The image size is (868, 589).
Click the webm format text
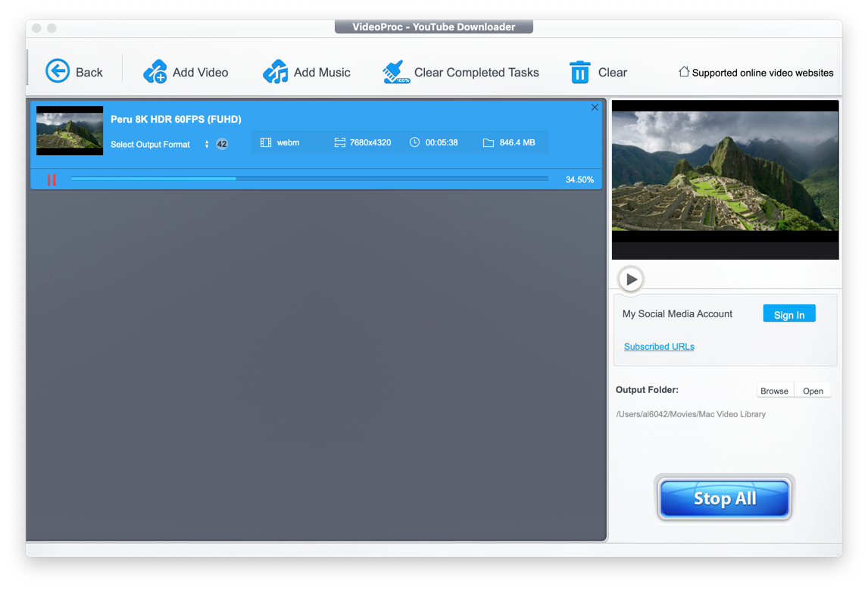pos(288,143)
